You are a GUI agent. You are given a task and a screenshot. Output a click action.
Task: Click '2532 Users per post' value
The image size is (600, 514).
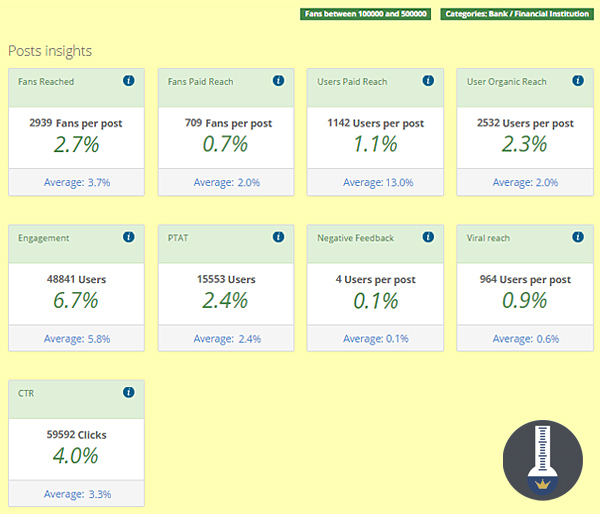point(525,123)
